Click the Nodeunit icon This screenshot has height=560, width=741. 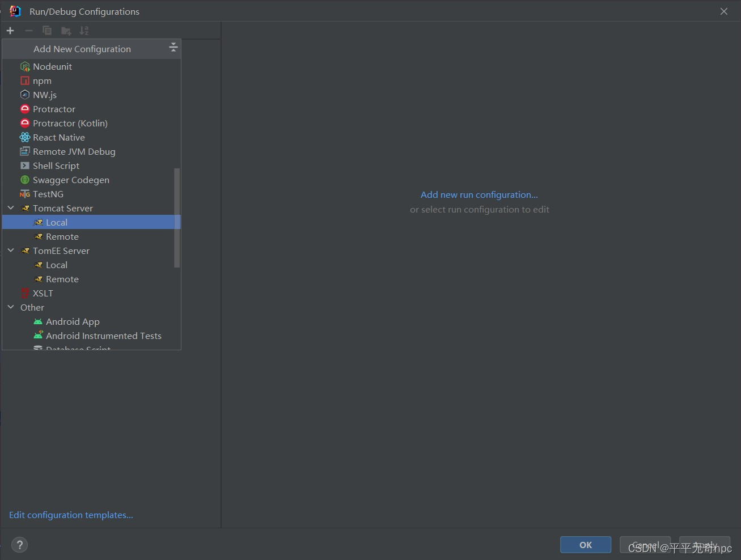[25, 66]
